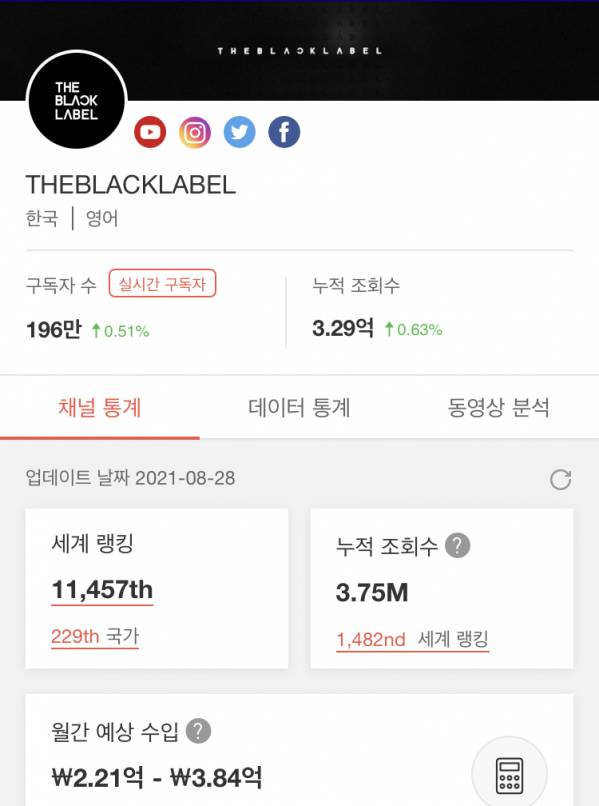Click the THEBLACKLABEL banner image

[x=299, y=50]
